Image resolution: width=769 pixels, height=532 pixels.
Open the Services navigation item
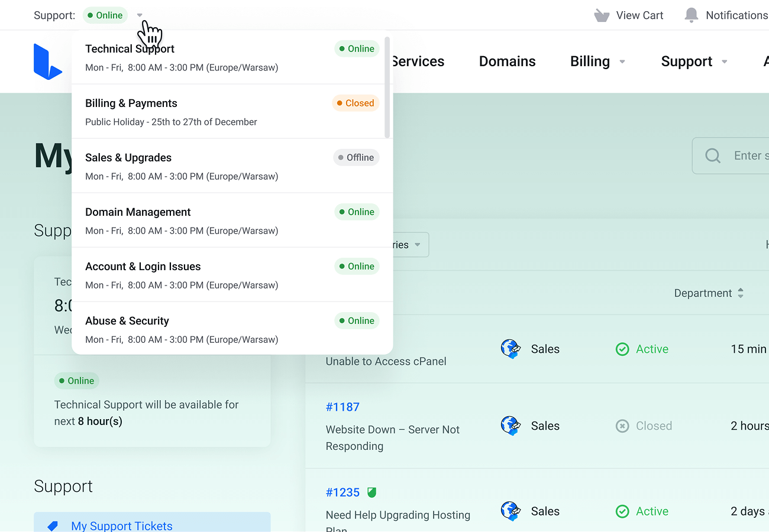point(418,61)
